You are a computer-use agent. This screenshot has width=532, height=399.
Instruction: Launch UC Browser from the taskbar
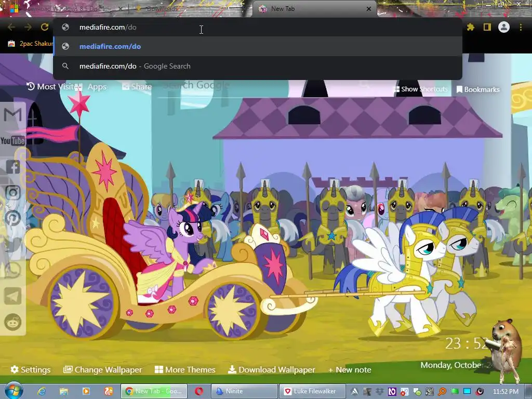tap(108, 391)
